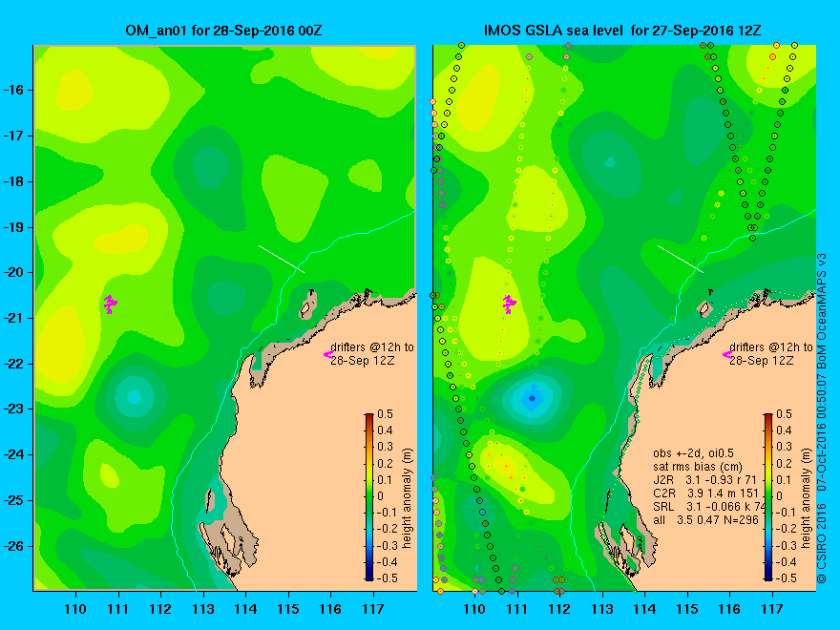Click the left panel height anomaly color bar
840x630 pixels.
pyautogui.click(x=369, y=496)
